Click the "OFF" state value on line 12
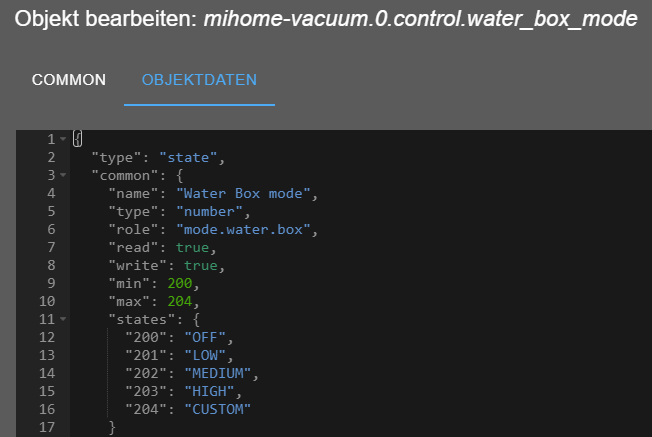Image resolution: width=652 pixels, height=437 pixels. pos(205,337)
